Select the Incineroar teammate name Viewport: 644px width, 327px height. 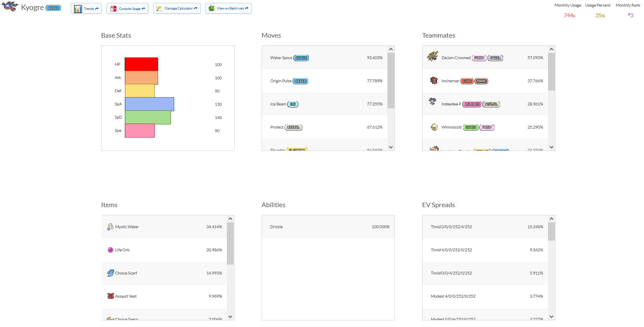(450, 81)
